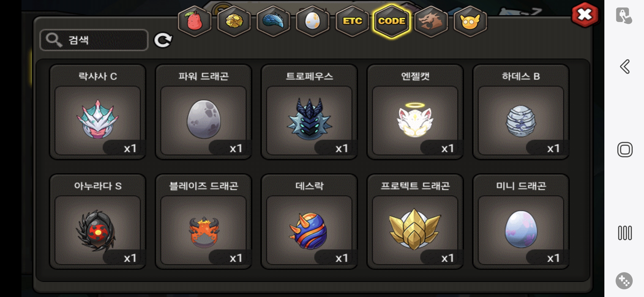Screen dimensions: 644x297
Task: Open the fruit food category tab
Action: pos(195,21)
